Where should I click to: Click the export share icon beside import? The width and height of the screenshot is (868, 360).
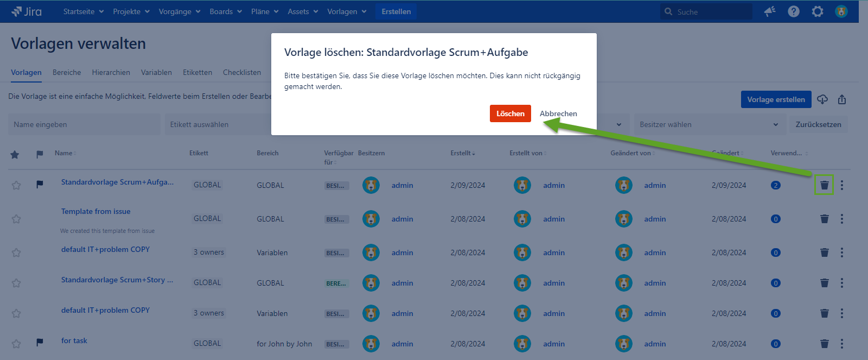click(842, 99)
